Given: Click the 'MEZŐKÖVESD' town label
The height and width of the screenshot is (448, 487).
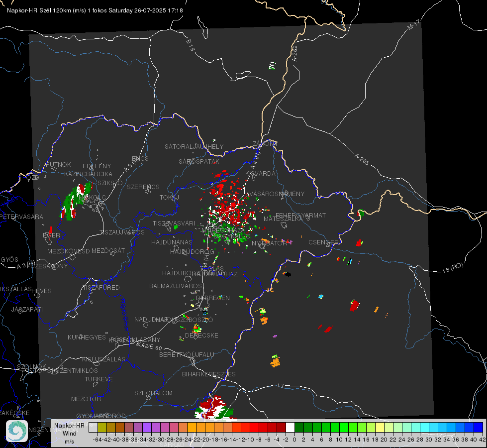Looking at the screenshot, I should pos(68,251).
